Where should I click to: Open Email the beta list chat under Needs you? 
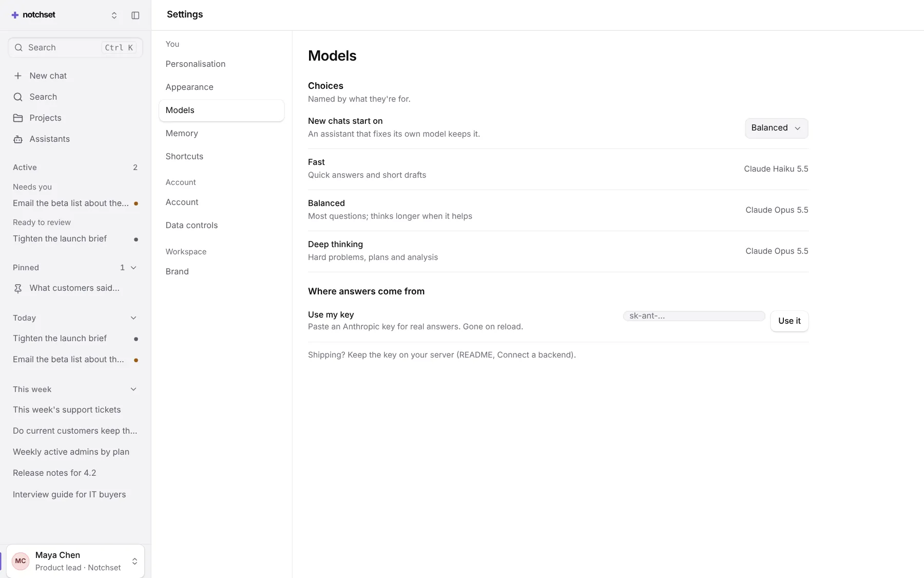75,203
